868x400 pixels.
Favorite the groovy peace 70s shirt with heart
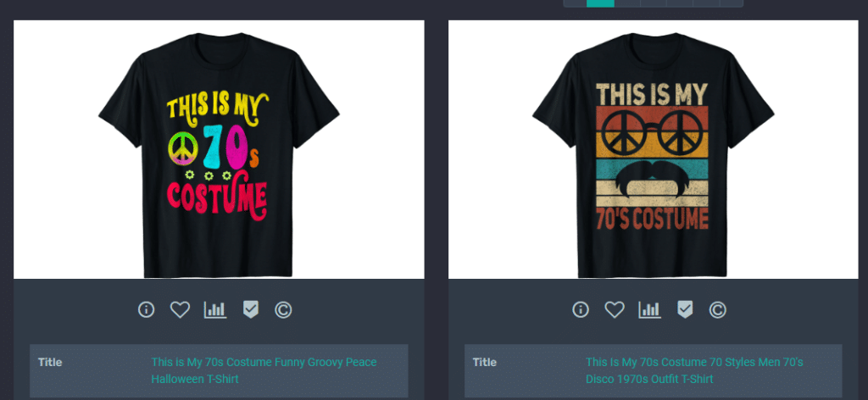(180, 310)
